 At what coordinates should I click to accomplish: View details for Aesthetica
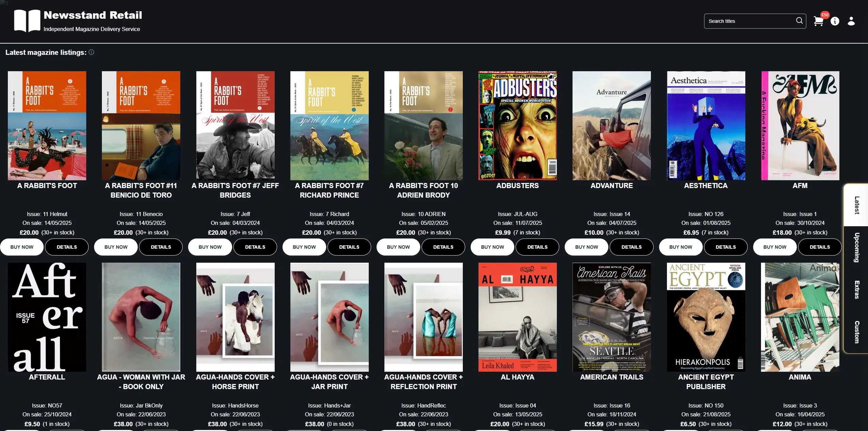coord(726,247)
